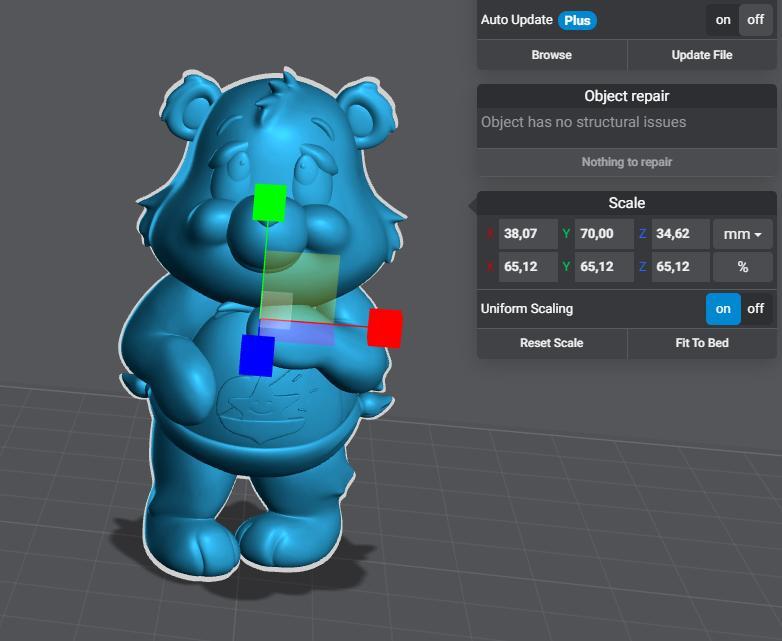Image resolution: width=782 pixels, height=641 pixels.
Task: Click the Object repair panel header
Action: point(627,96)
